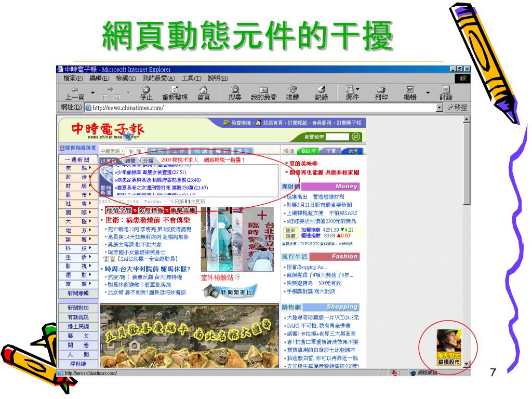Image resolution: width=532 pixels, height=399 pixels.
Task: Open the Search (搜尋) toolbar button
Action: pos(235,93)
